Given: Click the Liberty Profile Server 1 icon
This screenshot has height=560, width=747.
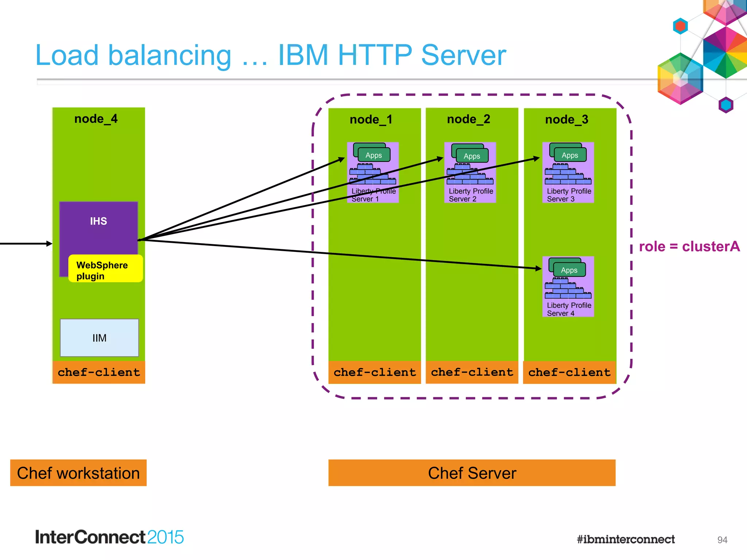Looking at the screenshot, I should [372, 172].
